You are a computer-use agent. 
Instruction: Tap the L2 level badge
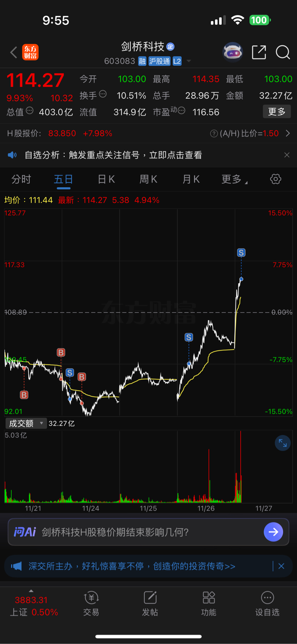pyautogui.click(x=177, y=61)
